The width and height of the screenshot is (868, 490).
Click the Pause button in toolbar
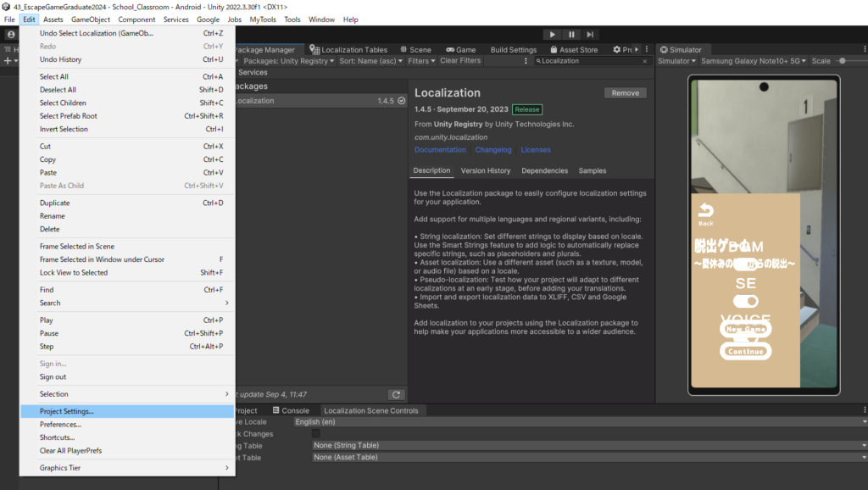coord(571,34)
